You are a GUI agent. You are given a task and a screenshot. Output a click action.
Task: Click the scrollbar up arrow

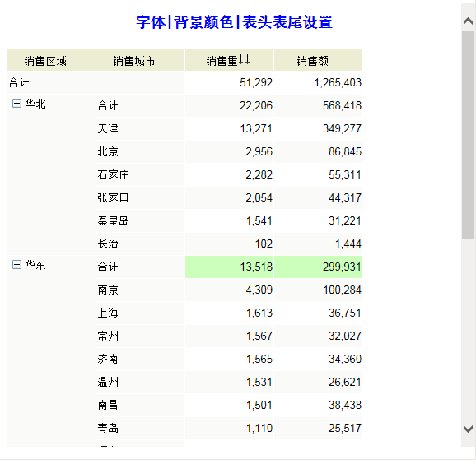click(x=468, y=21)
